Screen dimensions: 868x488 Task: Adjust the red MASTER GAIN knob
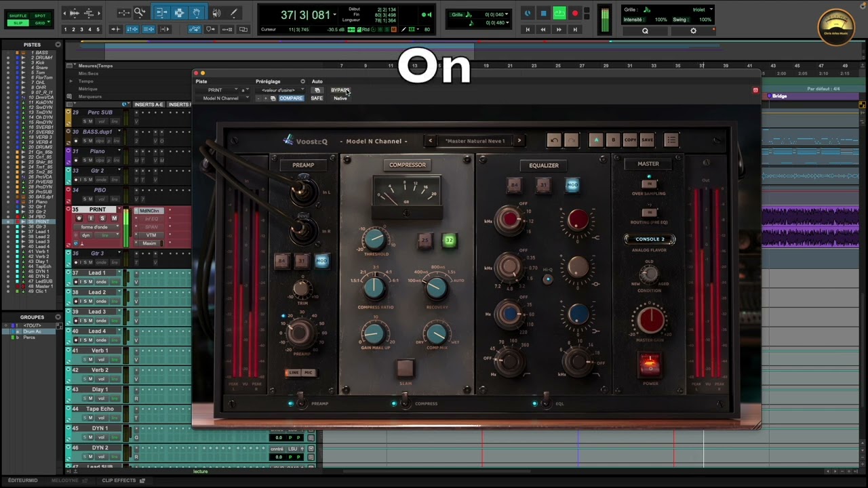click(x=650, y=319)
